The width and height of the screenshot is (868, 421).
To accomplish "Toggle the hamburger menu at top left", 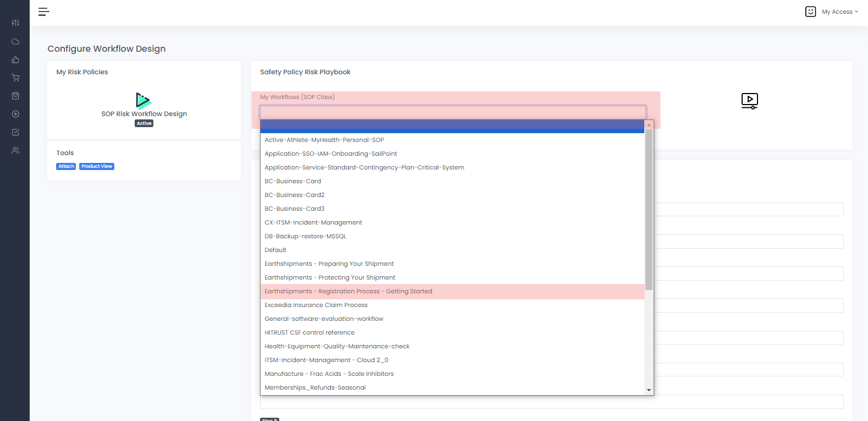I will point(44,12).
